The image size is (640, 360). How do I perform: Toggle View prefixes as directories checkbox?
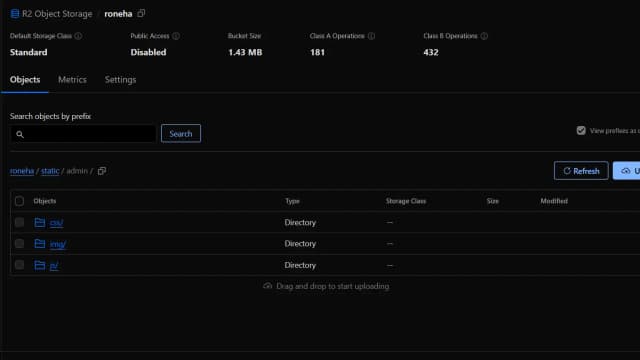click(x=581, y=131)
